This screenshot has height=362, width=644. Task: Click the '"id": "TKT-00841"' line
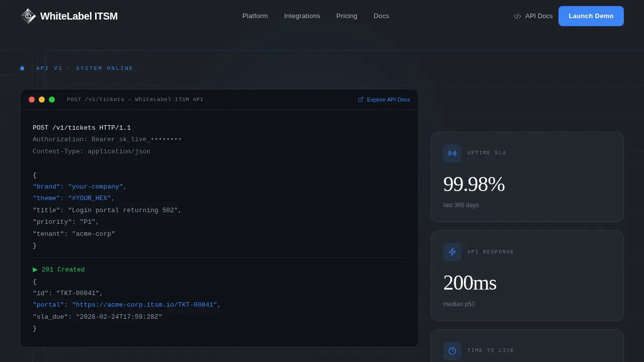pos(68,293)
